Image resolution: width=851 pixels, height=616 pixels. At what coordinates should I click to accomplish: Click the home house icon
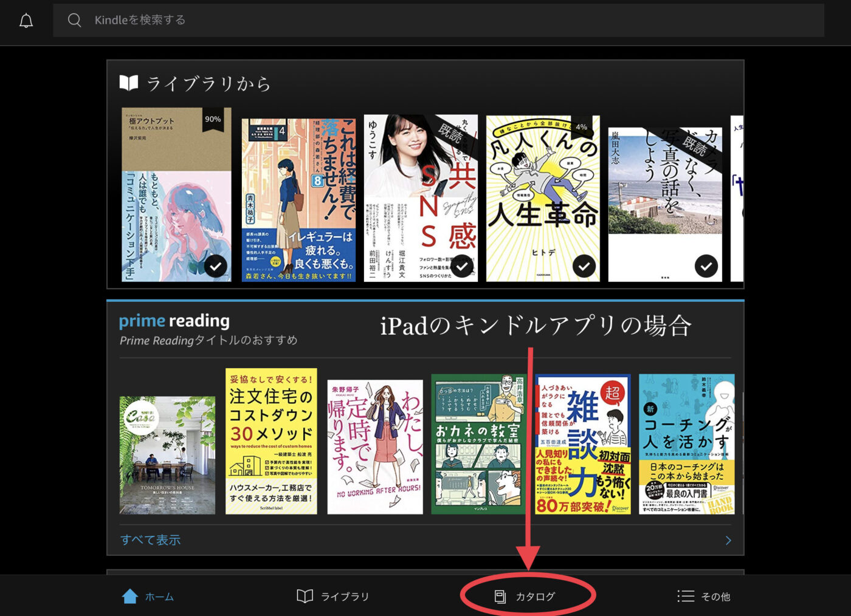pos(130,596)
